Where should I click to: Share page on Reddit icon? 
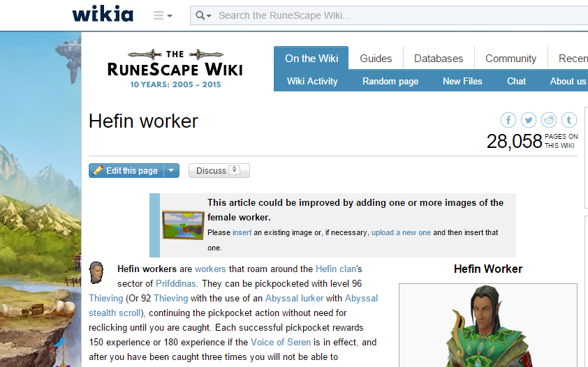[549, 120]
